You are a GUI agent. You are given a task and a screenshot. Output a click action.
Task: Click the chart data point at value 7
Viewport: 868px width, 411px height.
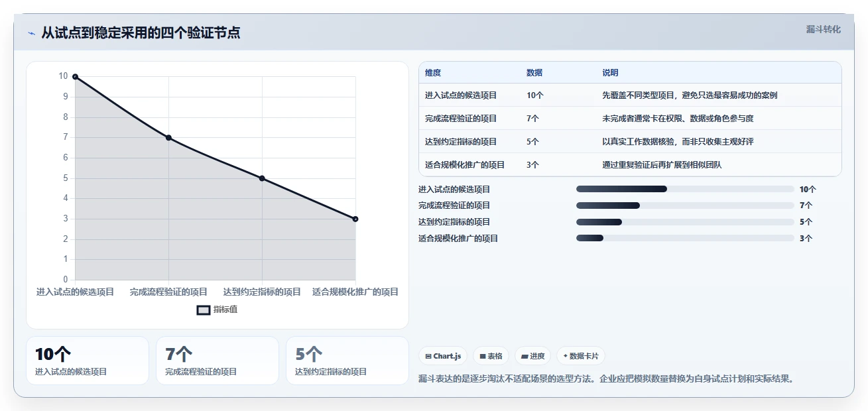tap(168, 138)
